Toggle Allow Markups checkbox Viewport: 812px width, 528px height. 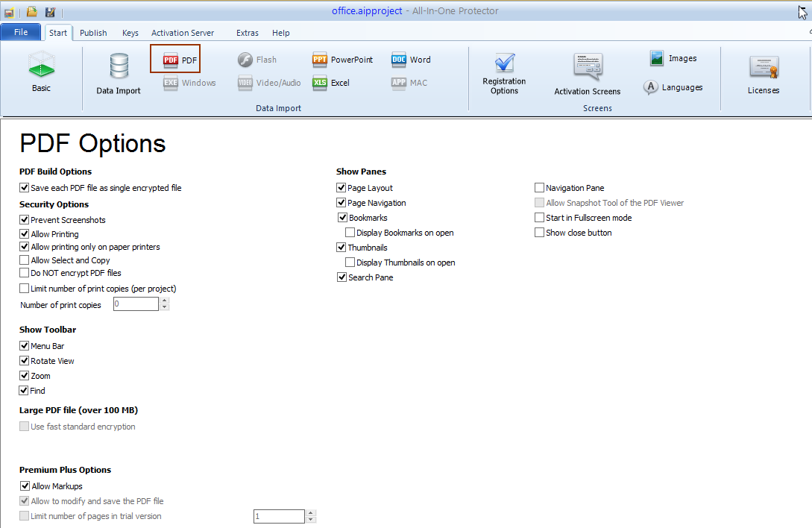coord(25,486)
